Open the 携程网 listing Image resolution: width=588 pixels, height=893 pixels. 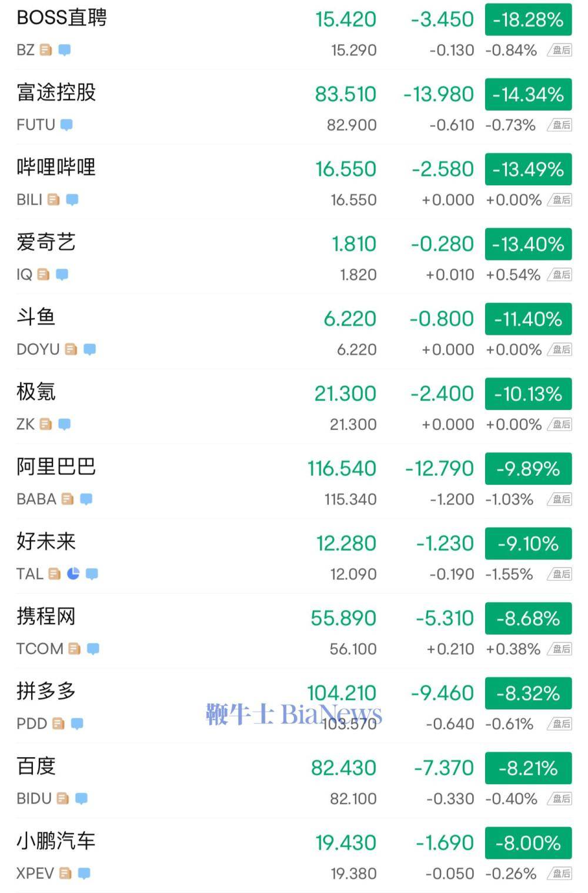pos(294,631)
